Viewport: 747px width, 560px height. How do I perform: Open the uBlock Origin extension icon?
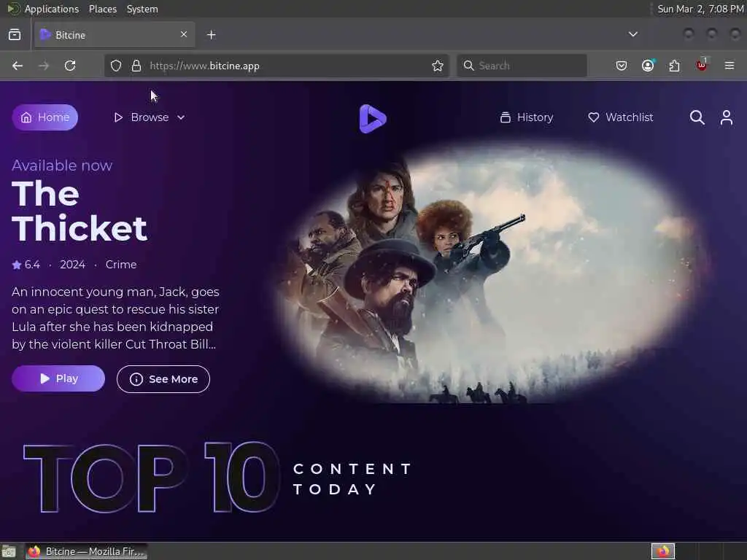[x=702, y=65]
